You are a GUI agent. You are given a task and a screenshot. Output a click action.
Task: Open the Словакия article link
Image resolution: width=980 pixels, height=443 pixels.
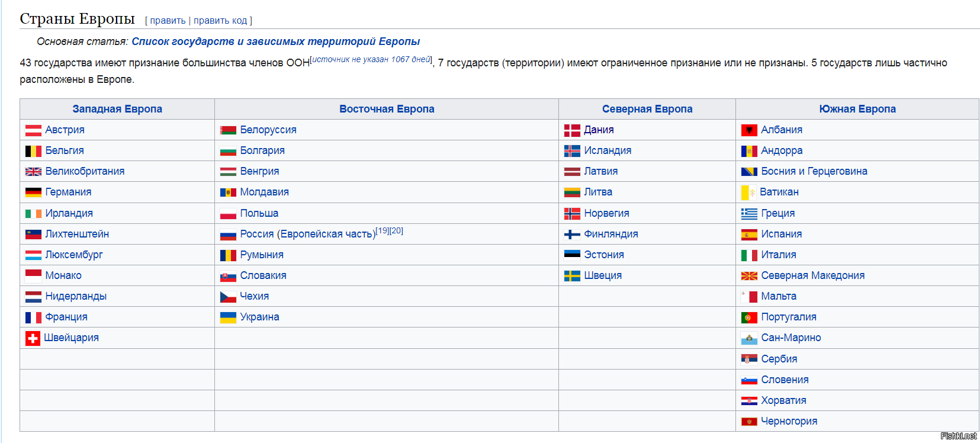coord(264,275)
